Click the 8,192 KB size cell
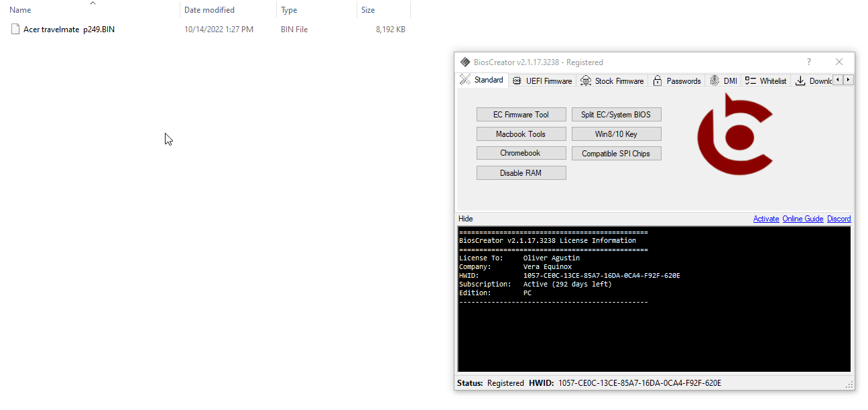The image size is (868, 410). pos(391,30)
